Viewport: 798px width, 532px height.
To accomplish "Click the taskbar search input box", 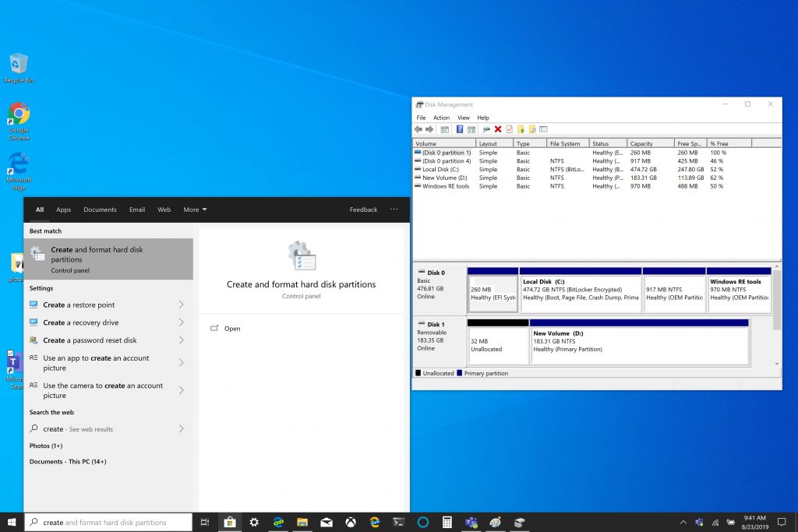I will pyautogui.click(x=109, y=523).
